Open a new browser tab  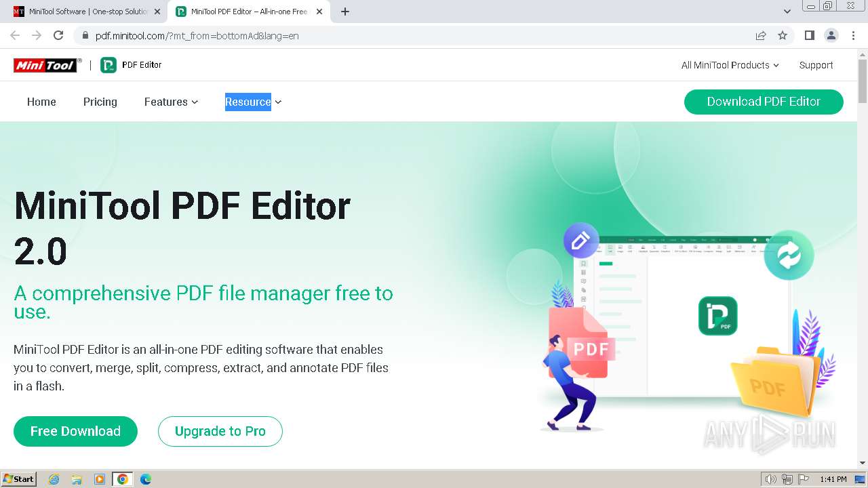(x=345, y=12)
